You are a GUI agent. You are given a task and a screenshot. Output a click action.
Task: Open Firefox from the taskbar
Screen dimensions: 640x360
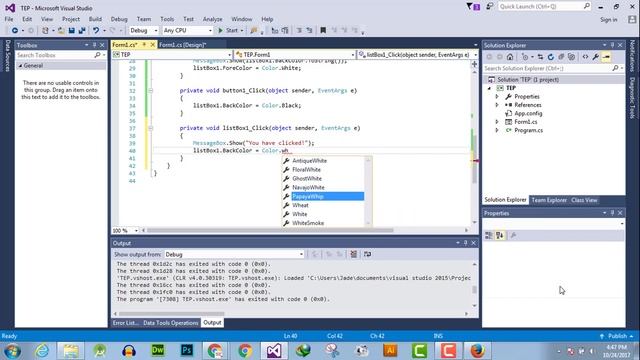click(477, 351)
